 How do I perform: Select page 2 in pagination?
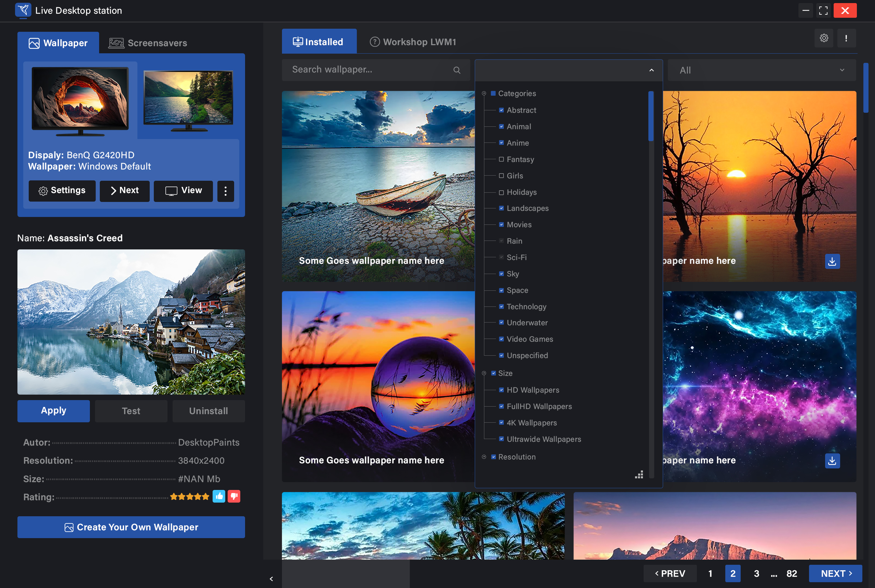[732, 573]
